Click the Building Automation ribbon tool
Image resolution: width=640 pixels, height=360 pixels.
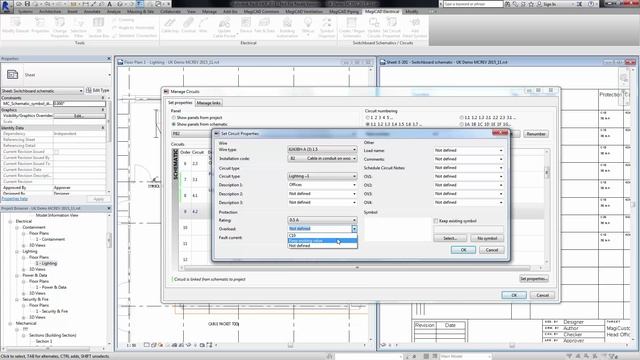[x=287, y=27]
